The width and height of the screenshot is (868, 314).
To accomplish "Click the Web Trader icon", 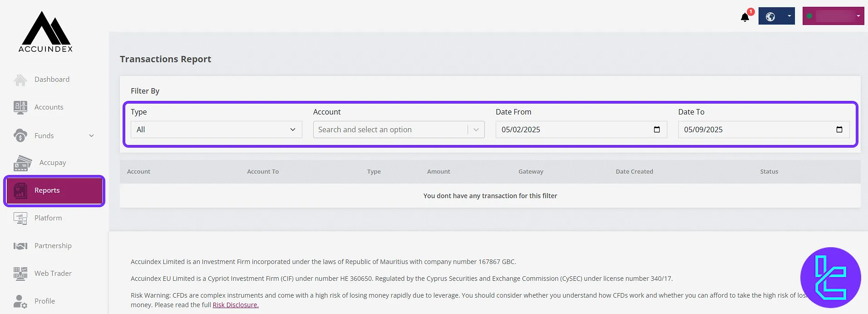I will 20,274.
